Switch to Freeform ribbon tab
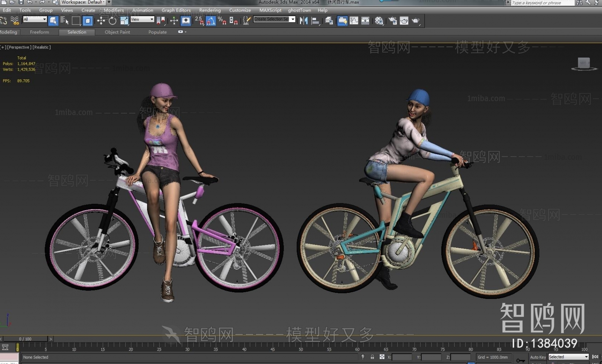 tap(40, 32)
